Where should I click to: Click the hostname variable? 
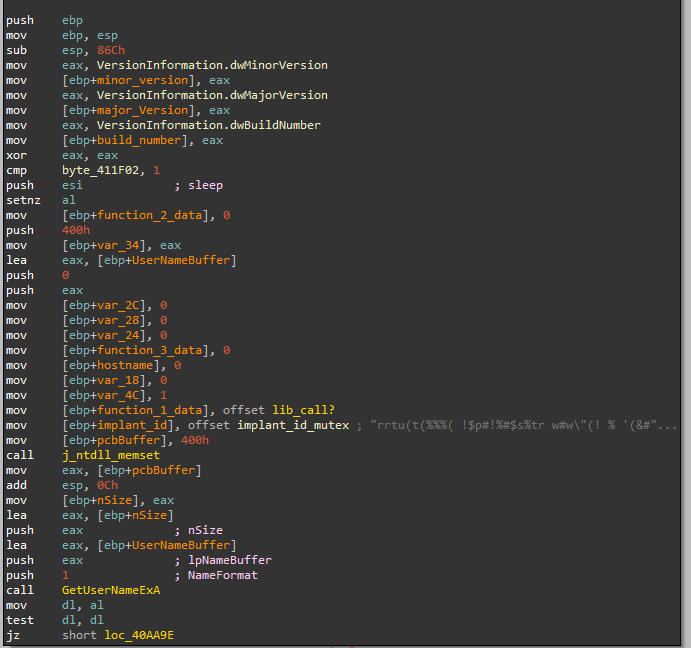click(x=125, y=365)
